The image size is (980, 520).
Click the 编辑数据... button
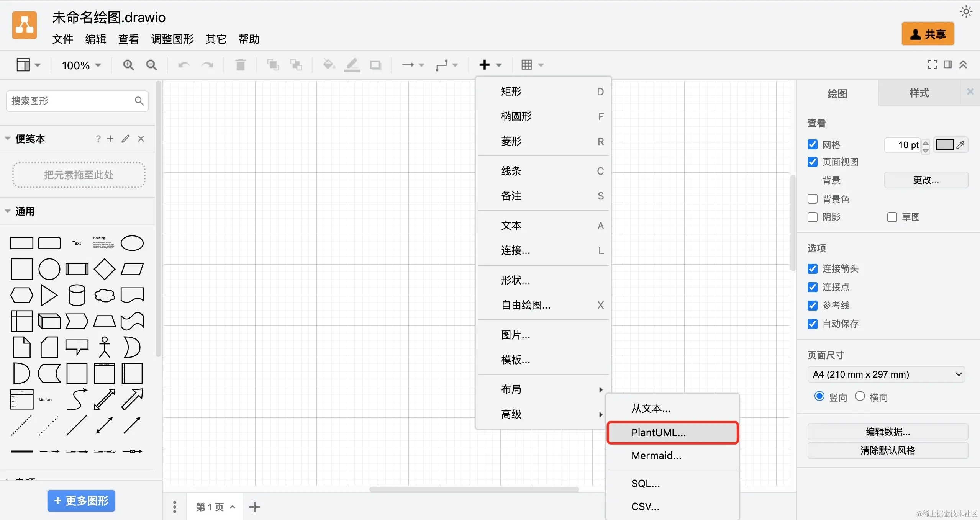pyautogui.click(x=888, y=432)
